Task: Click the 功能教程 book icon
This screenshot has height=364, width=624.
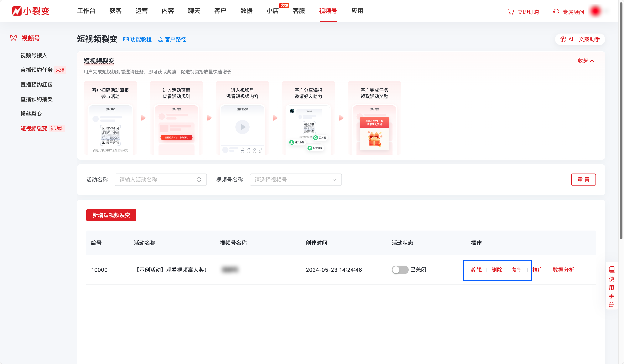Action: coord(126,39)
